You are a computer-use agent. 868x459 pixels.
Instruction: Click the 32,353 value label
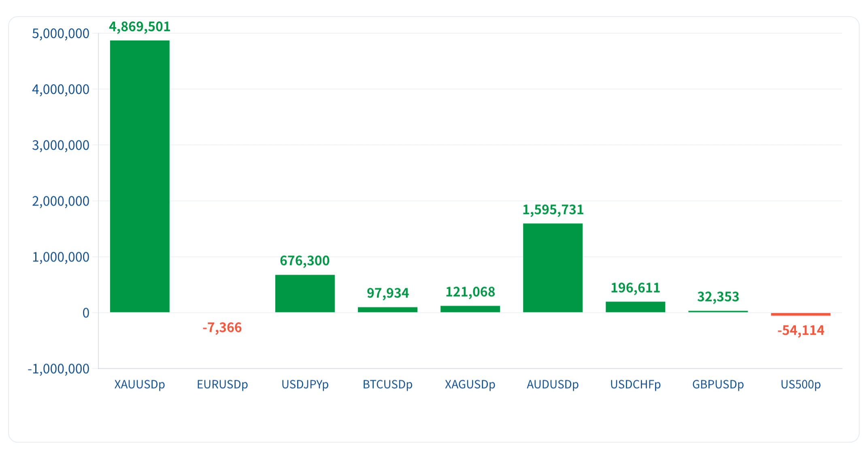(x=718, y=297)
